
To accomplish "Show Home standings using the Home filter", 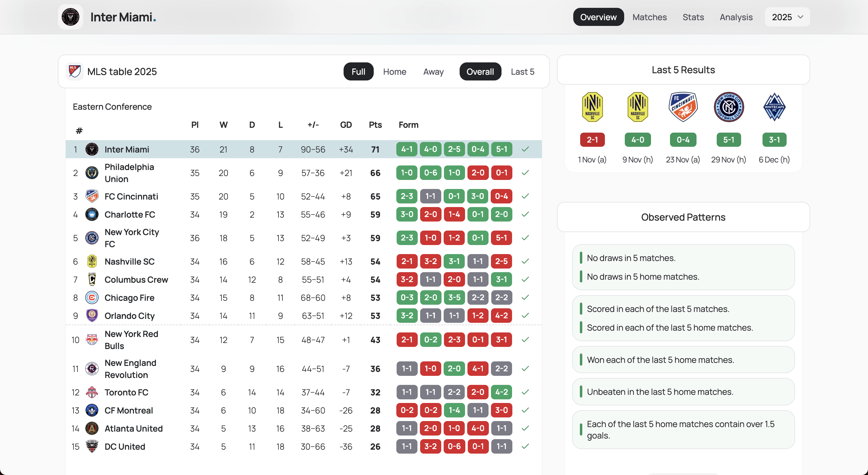I will coord(394,71).
